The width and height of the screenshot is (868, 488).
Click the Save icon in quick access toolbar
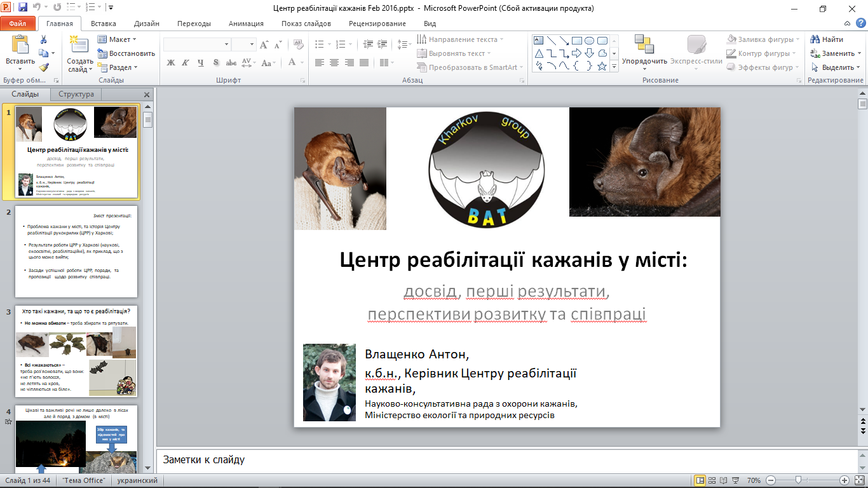click(x=23, y=8)
